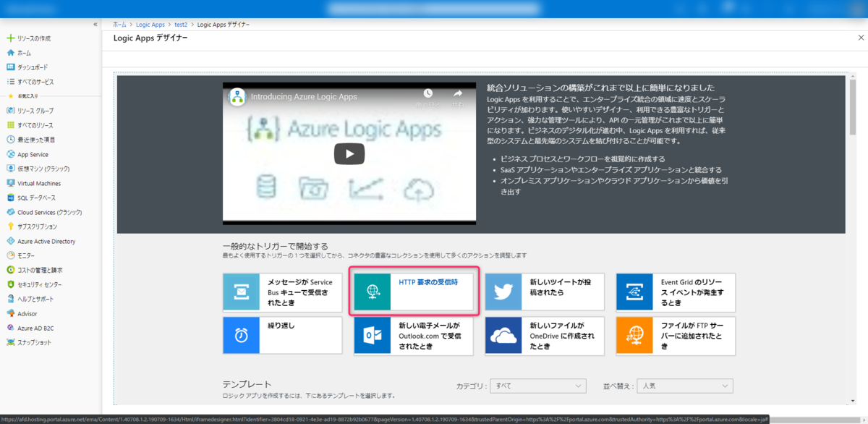Open classic virtual machines icon in sidebar

(10, 169)
